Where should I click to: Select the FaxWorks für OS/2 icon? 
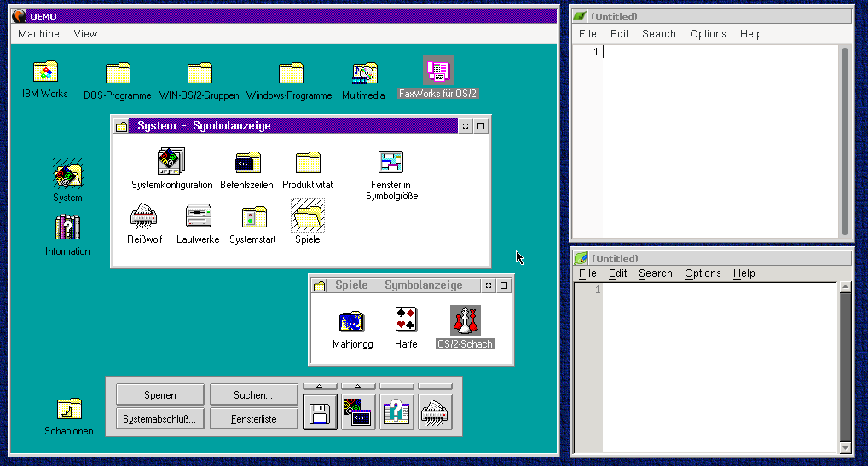438,70
